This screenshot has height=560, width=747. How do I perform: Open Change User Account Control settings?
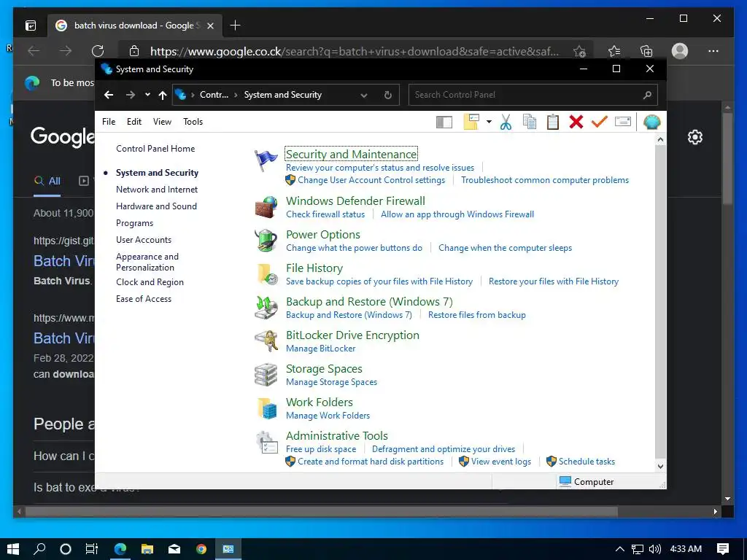(x=371, y=180)
